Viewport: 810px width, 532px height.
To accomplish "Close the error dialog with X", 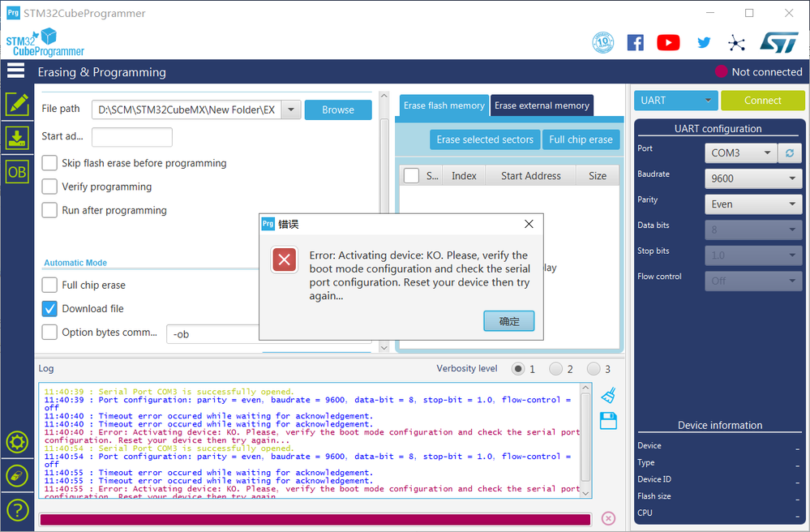I will 529,224.
